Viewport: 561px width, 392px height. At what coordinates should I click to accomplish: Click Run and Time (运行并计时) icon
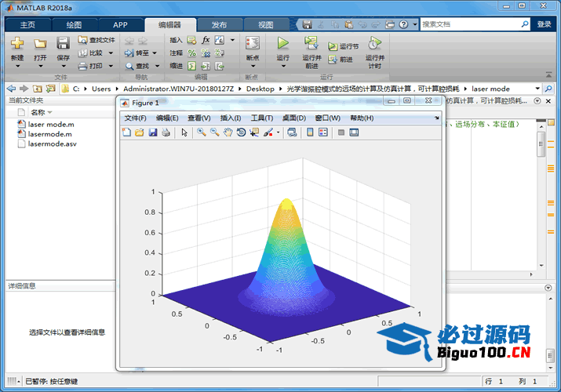(374, 43)
